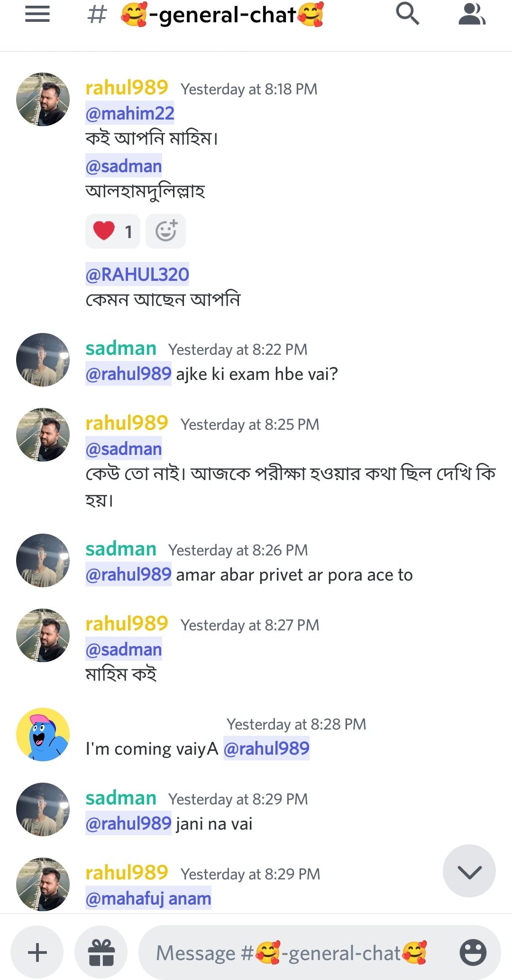Open the hamburger navigation menu

click(x=37, y=14)
